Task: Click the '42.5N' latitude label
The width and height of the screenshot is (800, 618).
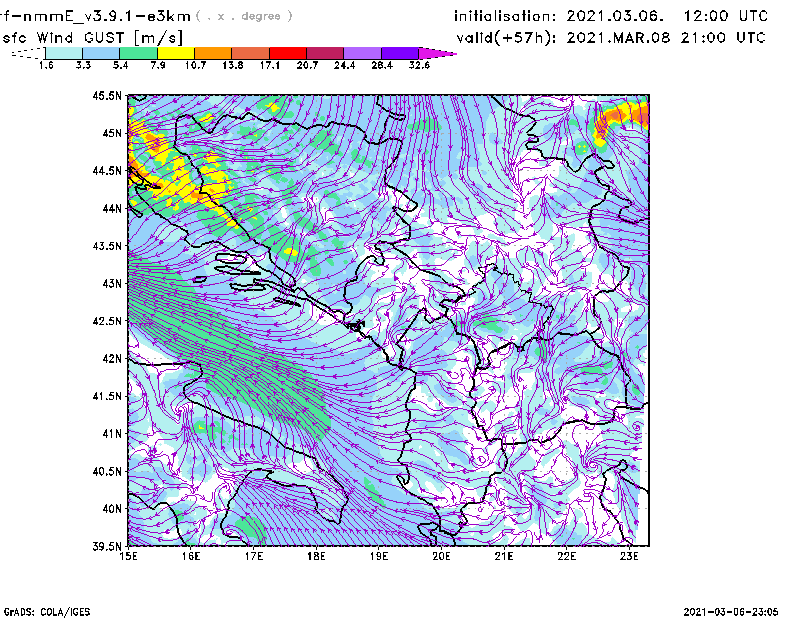Action: point(107,321)
